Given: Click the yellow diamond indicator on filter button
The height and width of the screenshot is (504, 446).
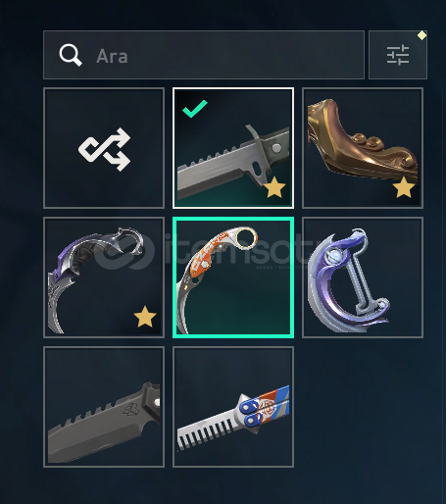Looking at the screenshot, I should point(421,35).
